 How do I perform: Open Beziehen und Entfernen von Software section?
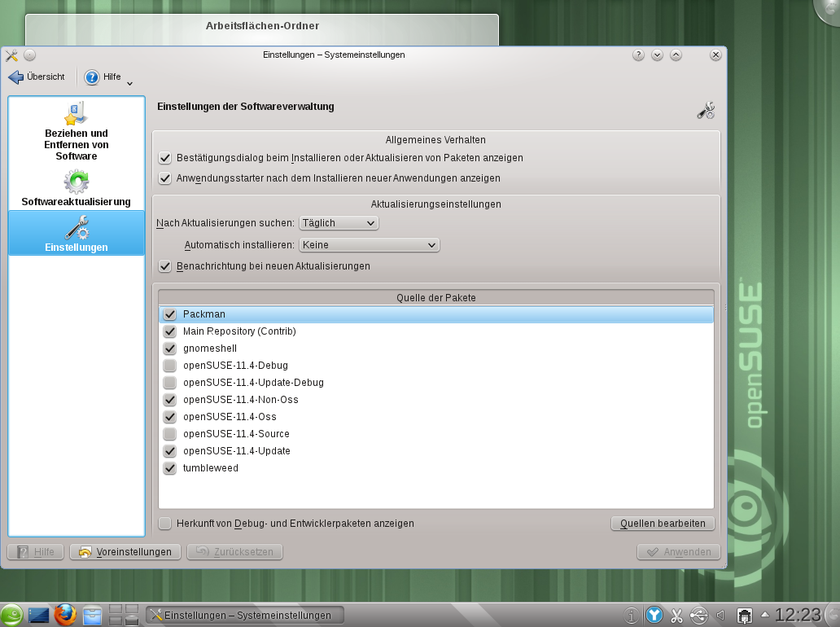coord(76,130)
